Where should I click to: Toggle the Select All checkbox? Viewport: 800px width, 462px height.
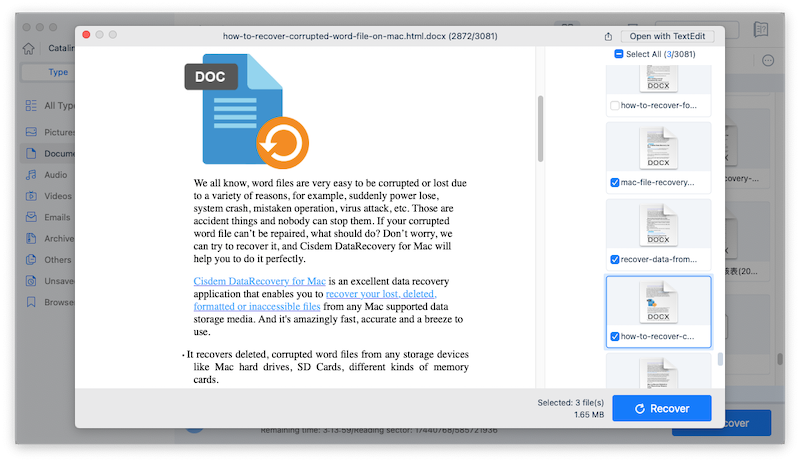click(x=618, y=54)
